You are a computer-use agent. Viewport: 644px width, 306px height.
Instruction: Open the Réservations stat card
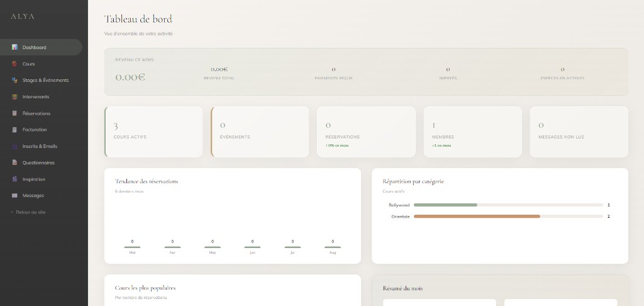click(367, 132)
